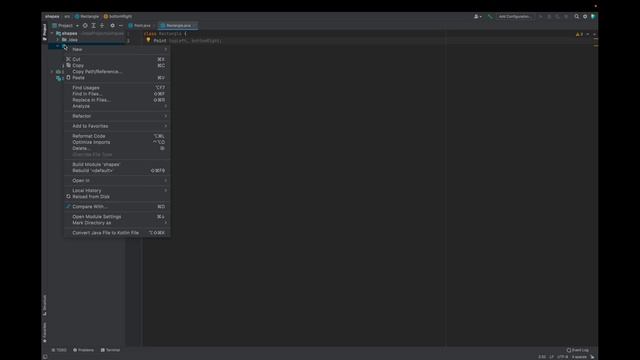The image size is (640, 360).
Task: Open the Search Everywhere magnifier icon
Action: (x=576, y=17)
